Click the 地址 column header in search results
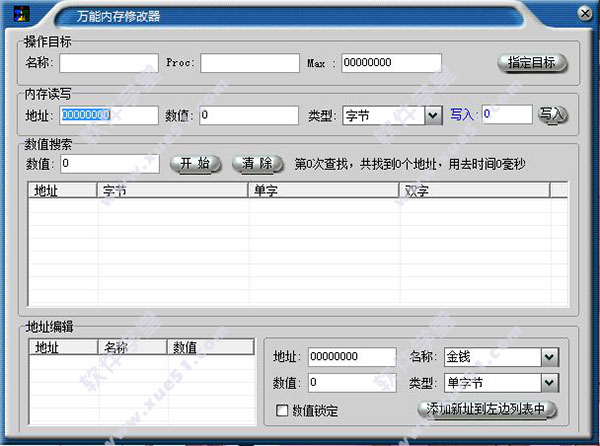The image size is (600, 446). [62, 190]
